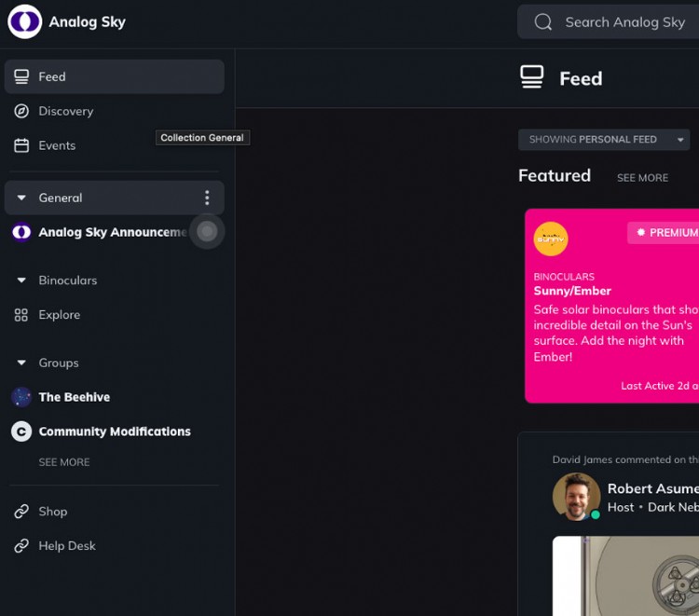Collapse the General collection arrow
This screenshot has height=616, width=699.
point(21,198)
